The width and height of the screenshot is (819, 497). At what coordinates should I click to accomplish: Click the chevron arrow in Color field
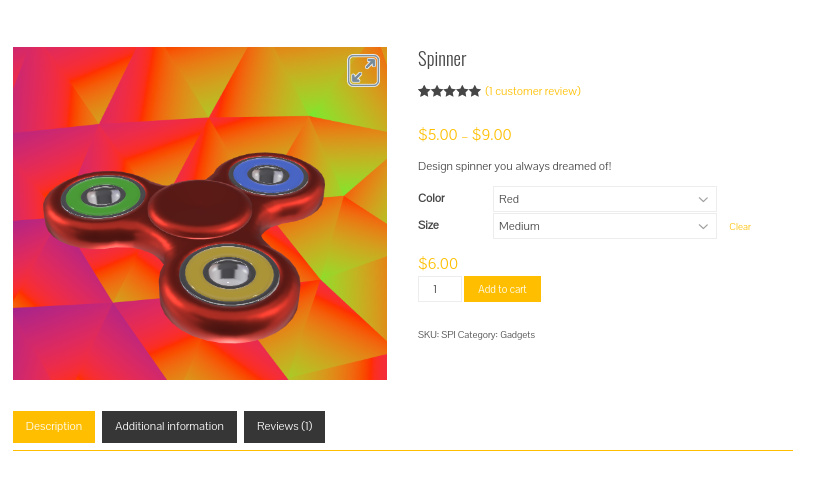pyautogui.click(x=703, y=199)
